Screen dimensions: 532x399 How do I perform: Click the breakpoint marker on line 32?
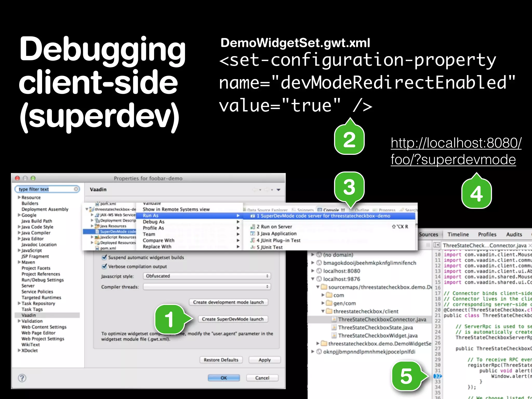[437, 376]
